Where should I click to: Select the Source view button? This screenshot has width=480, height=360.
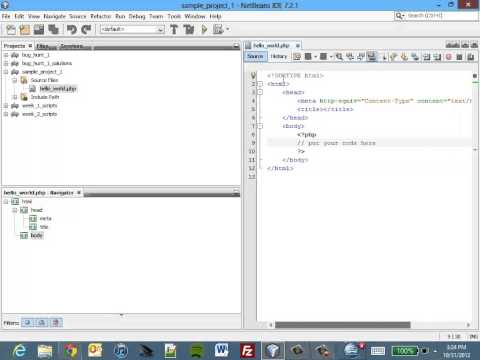tap(255, 57)
